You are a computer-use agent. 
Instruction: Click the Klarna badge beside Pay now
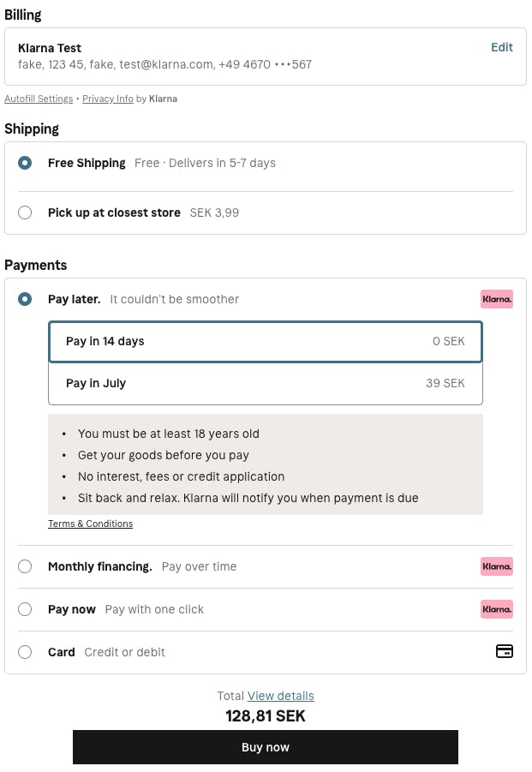[497, 609]
